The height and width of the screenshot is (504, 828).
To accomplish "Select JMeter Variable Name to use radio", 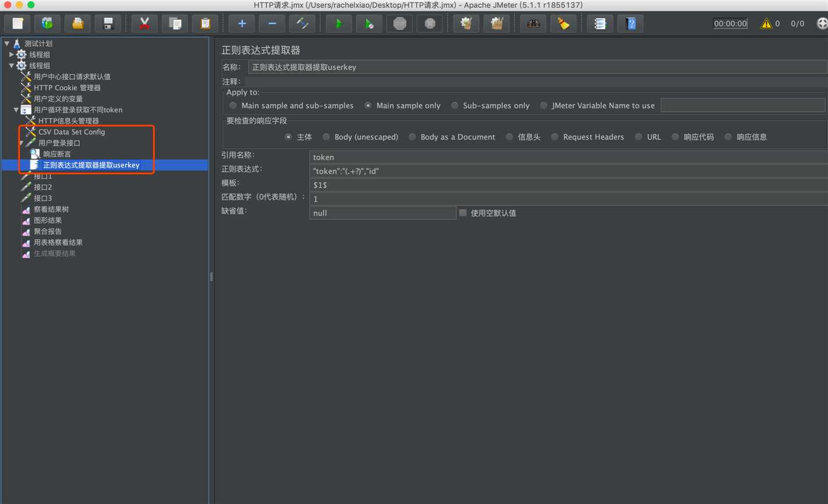I will (543, 105).
